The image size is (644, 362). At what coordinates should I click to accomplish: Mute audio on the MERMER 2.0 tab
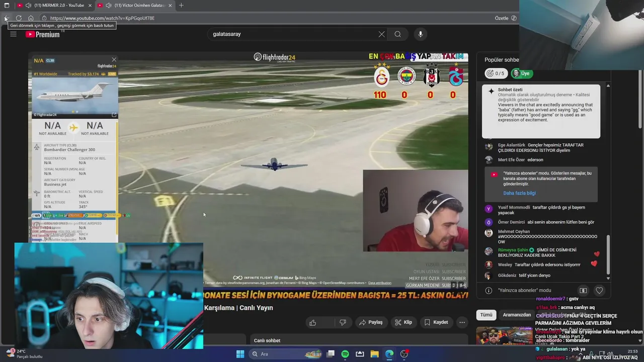[x=28, y=6]
